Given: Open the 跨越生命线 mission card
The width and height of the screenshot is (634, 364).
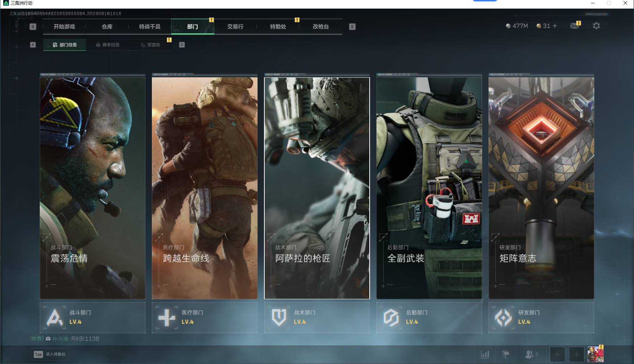Looking at the screenshot, I should [x=205, y=188].
